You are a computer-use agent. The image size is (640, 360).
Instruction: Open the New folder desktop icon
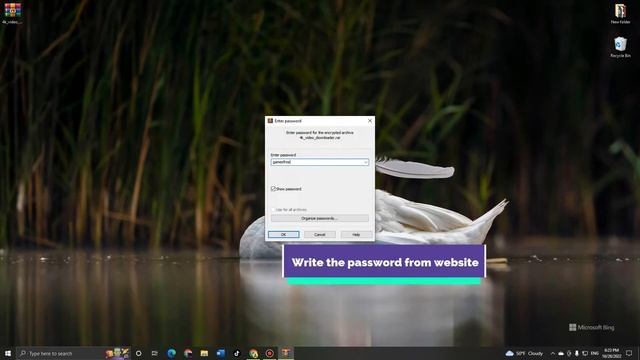pyautogui.click(x=620, y=14)
